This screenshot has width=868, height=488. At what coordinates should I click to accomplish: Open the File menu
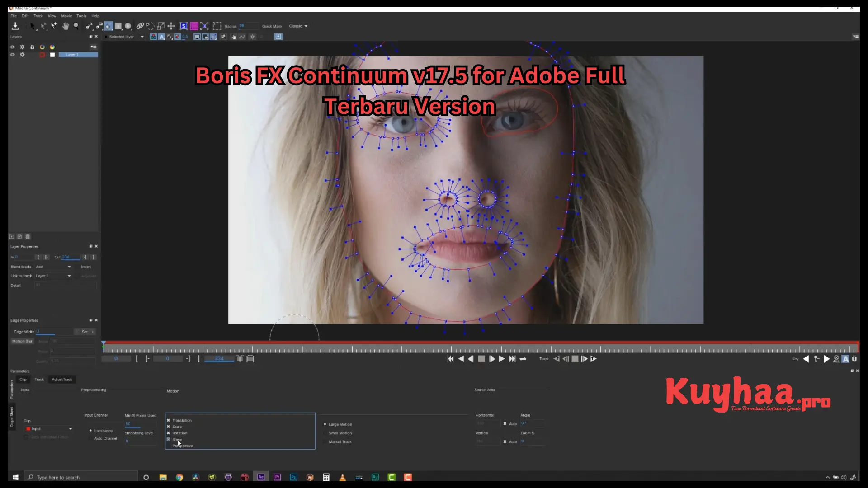(x=14, y=16)
